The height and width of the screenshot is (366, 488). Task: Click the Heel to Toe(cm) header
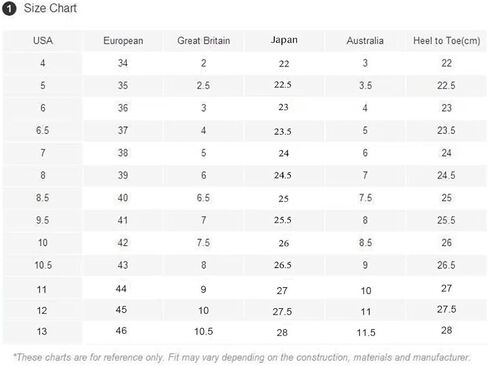click(447, 41)
